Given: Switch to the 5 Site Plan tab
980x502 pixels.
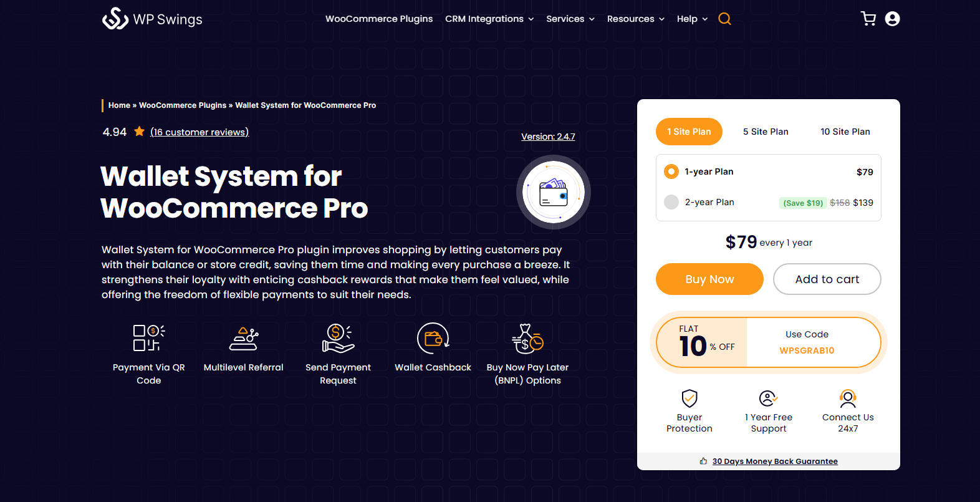Looking at the screenshot, I should click(766, 132).
